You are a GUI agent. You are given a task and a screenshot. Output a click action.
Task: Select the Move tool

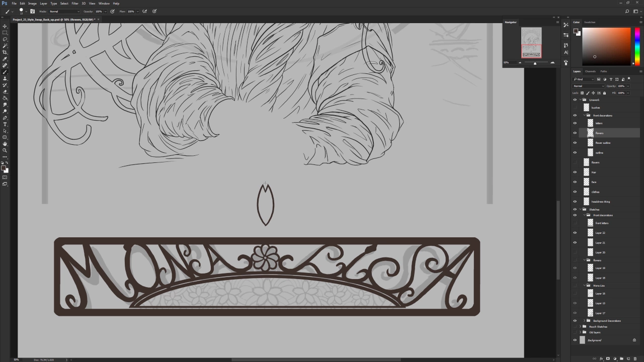point(5,26)
